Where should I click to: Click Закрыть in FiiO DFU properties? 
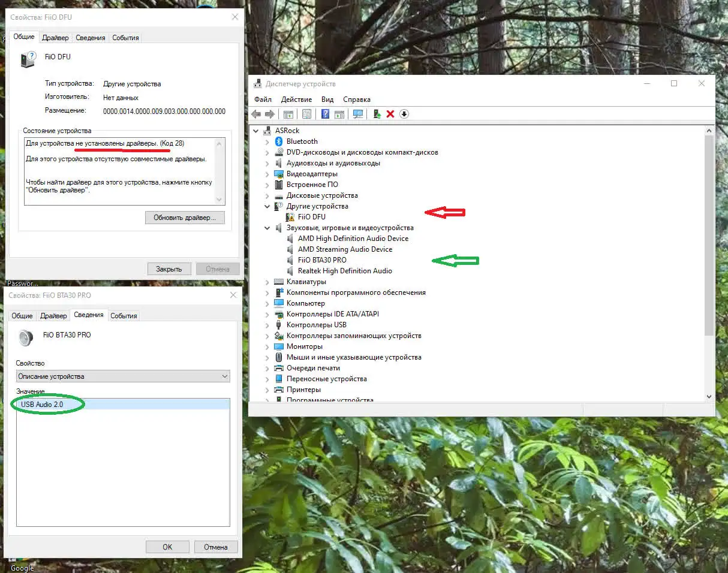coord(169,269)
